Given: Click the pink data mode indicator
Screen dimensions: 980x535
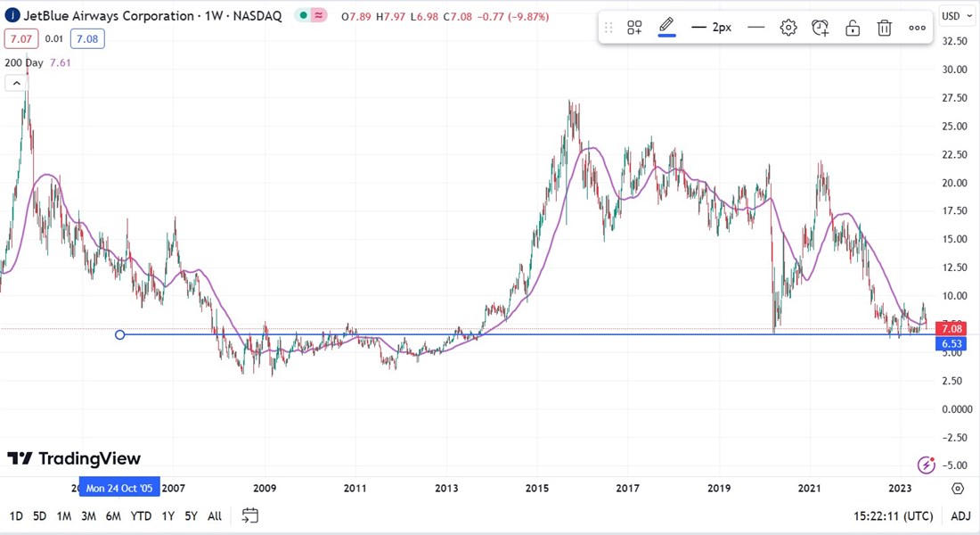Looking at the screenshot, I should pos(319,16).
